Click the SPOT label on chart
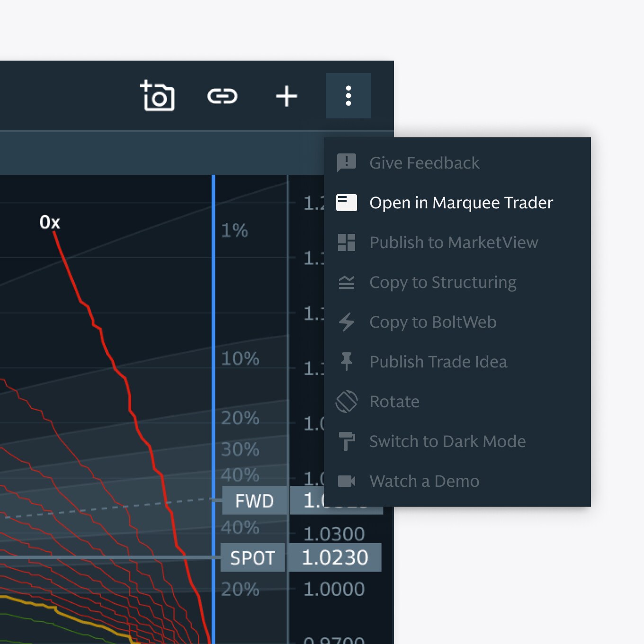The image size is (644, 644). tap(252, 558)
